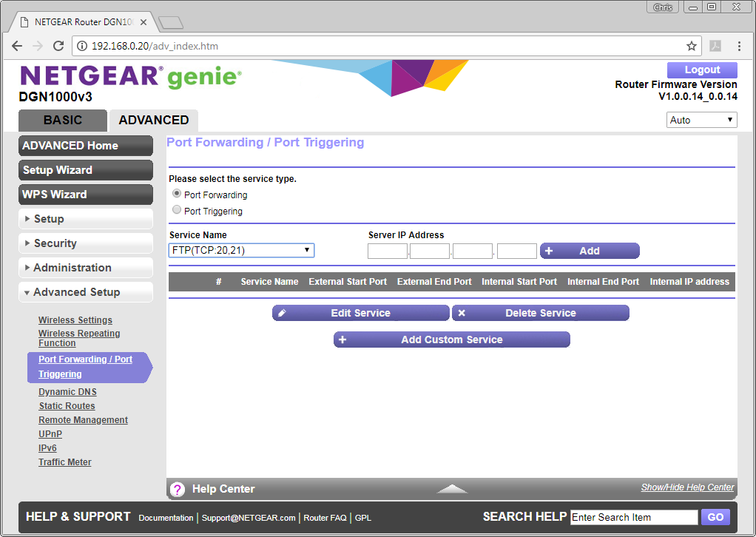Open the GPL link
Viewport: 756px width, 537px height.
(x=363, y=518)
